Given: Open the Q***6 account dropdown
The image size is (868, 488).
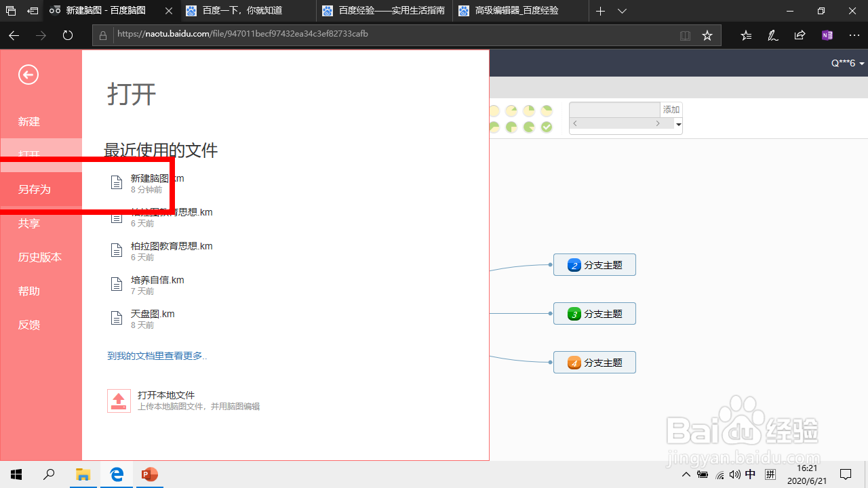Looking at the screenshot, I should pyautogui.click(x=846, y=62).
